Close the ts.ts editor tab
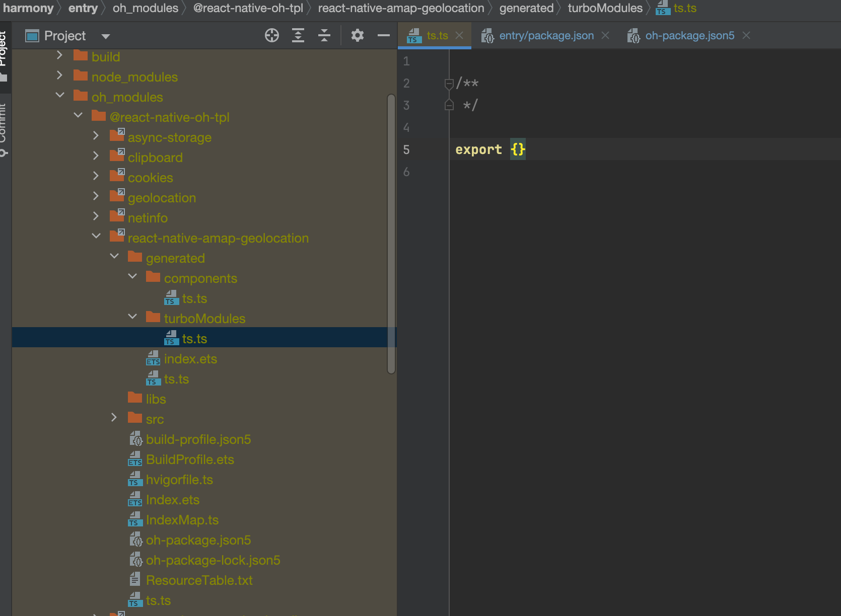This screenshot has height=616, width=841. coord(459,35)
